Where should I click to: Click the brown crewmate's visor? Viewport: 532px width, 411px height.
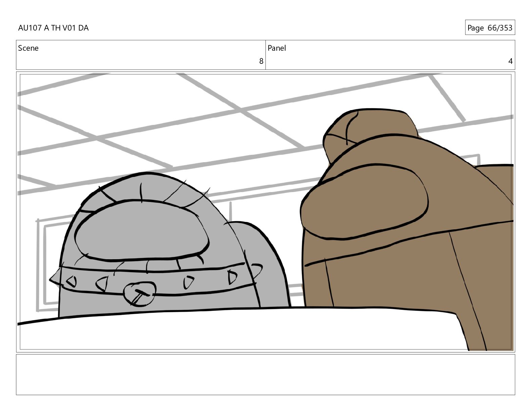(364, 201)
